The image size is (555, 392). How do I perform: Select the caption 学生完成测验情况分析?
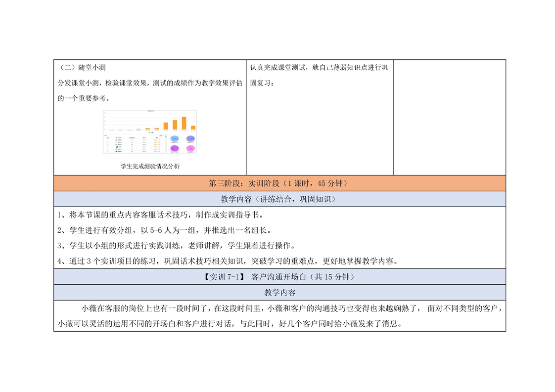pyautogui.click(x=150, y=166)
